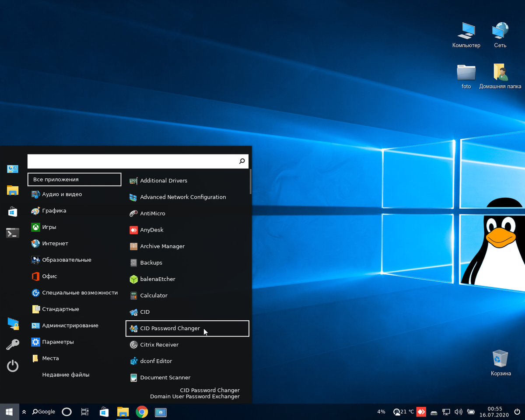Launch balenaEtcher from the app list
The height and width of the screenshot is (420, 525).
coord(157,279)
